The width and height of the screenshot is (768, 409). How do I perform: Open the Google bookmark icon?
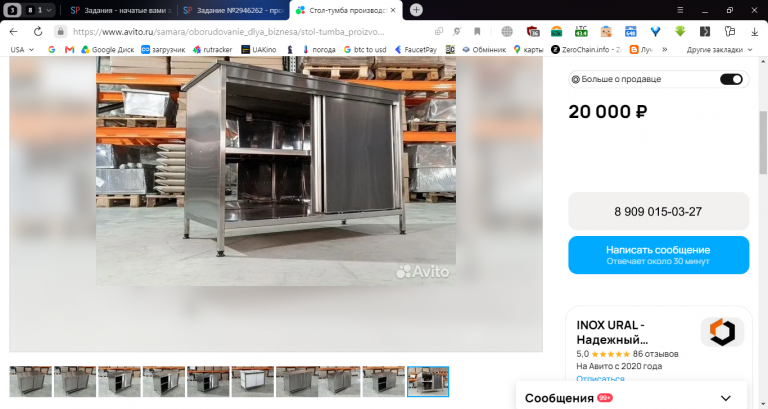click(51, 49)
